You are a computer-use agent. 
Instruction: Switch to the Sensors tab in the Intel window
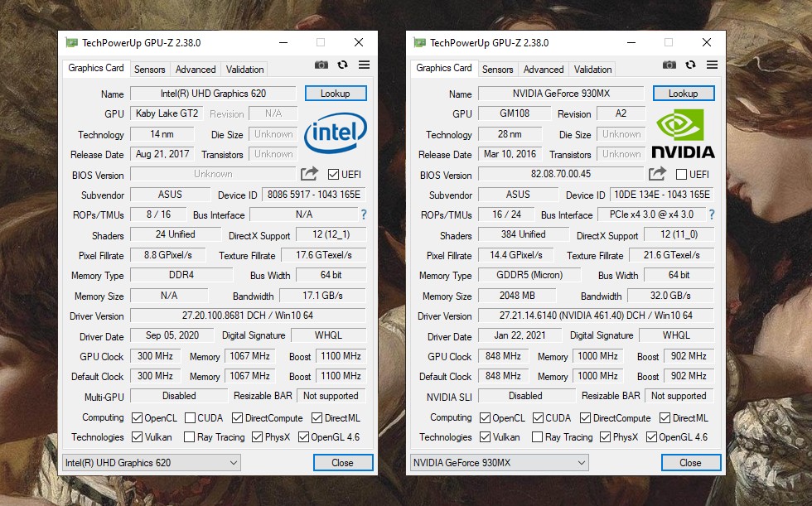(x=150, y=70)
